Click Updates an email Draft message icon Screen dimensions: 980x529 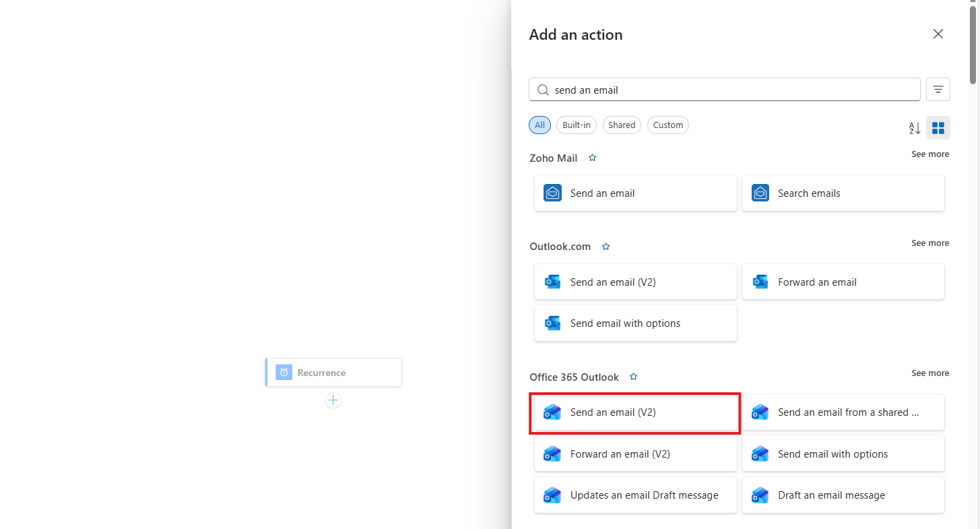[x=553, y=495]
